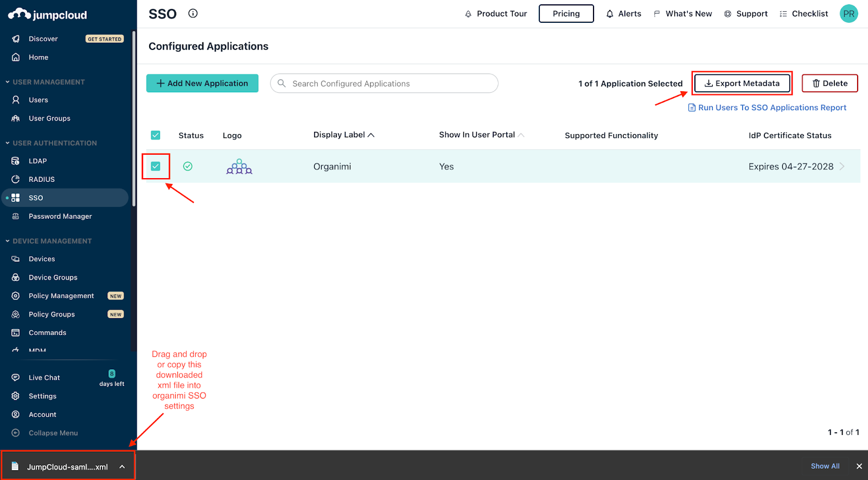The height and width of the screenshot is (480, 868).
Task: Open the Commands page
Action: (x=47, y=333)
